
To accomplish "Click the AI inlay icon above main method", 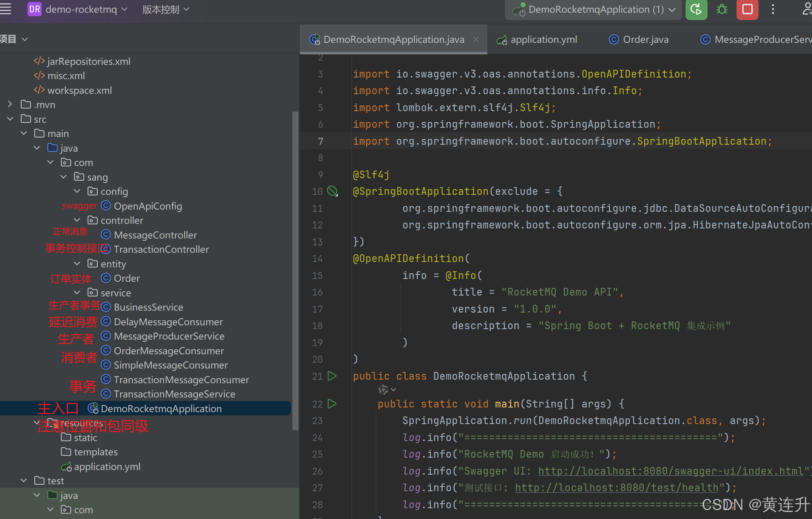I will pyautogui.click(x=383, y=390).
